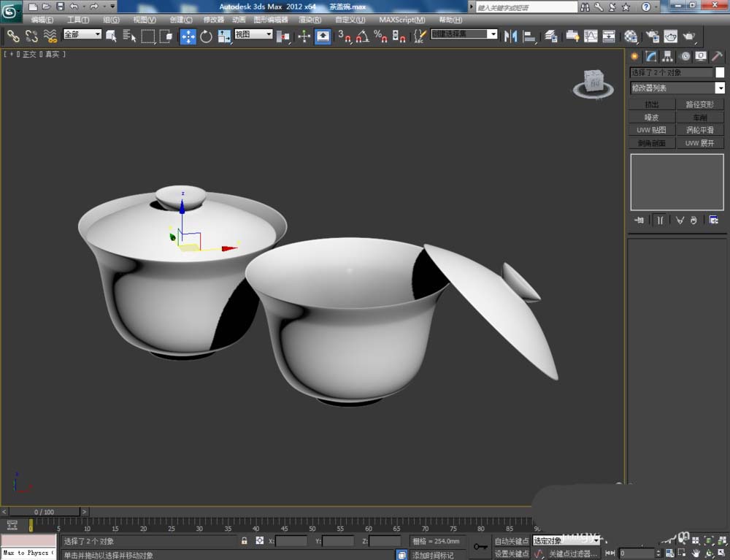The height and width of the screenshot is (560, 730).
Task: Click the 关键点过滤器 button
Action: pyautogui.click(x=572, y=553)
